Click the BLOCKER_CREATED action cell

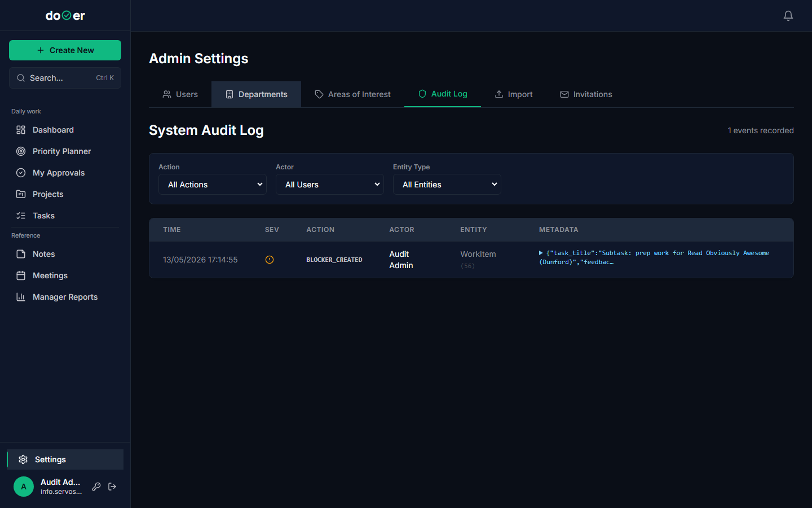(334, 260)
